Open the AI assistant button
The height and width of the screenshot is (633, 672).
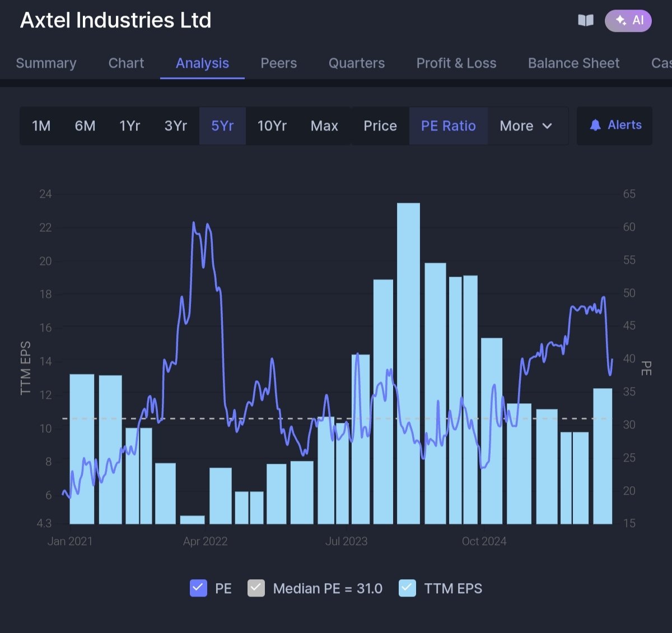(x=628, y=21)
